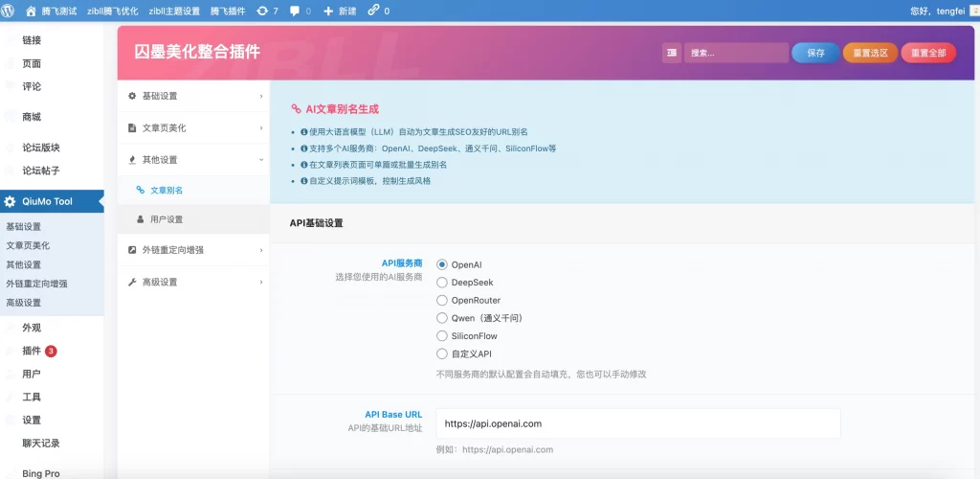Open the 用户设置 sub-tab

coord(193,219)
